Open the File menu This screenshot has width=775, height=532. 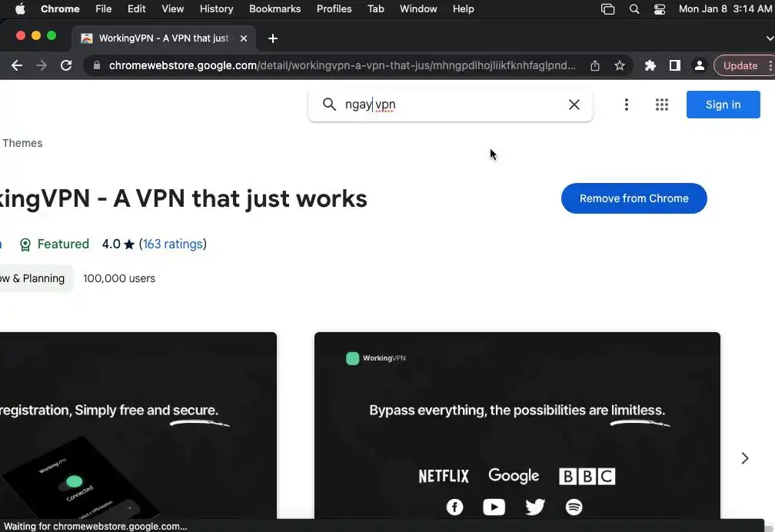coord(103,9)
